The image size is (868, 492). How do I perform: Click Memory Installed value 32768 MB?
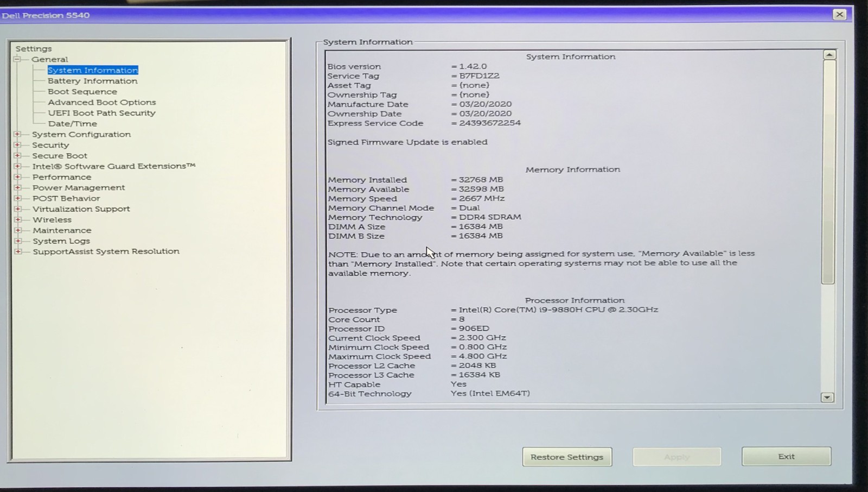click(x=481, y=180)
